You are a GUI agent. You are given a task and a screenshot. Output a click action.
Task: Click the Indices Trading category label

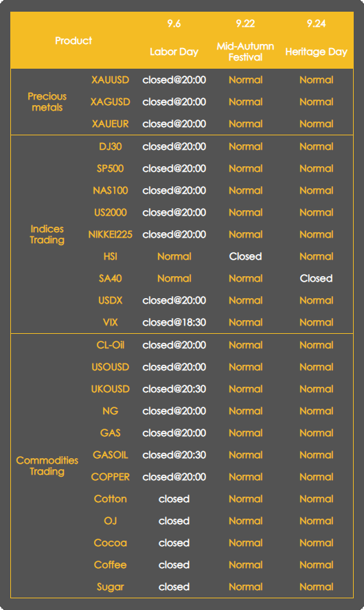coord(47,234)
